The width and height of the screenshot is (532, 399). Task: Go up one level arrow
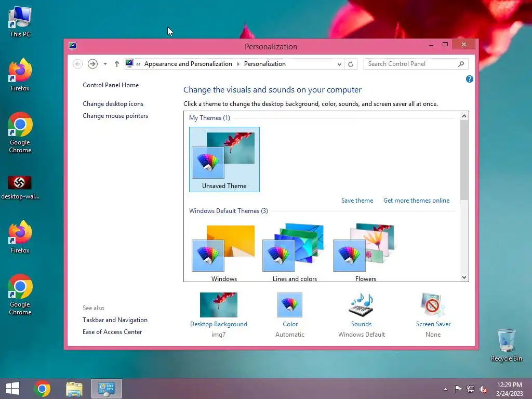click(117, 64)
